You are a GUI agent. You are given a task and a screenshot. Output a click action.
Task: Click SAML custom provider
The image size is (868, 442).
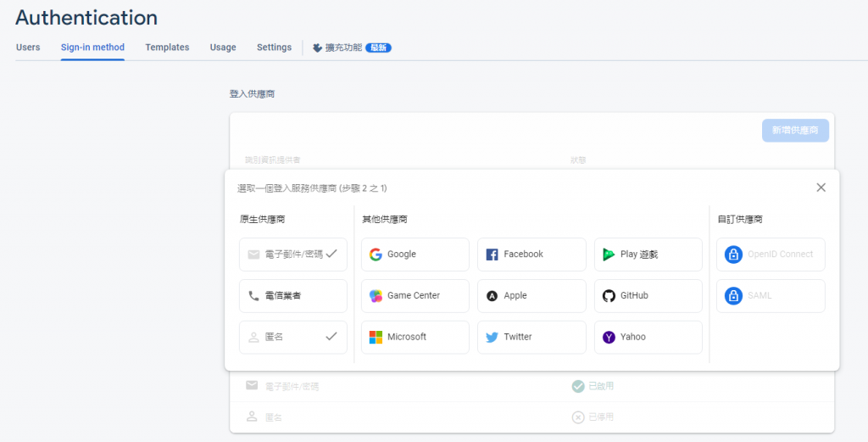pyautogui.click(x=771, y=296)
